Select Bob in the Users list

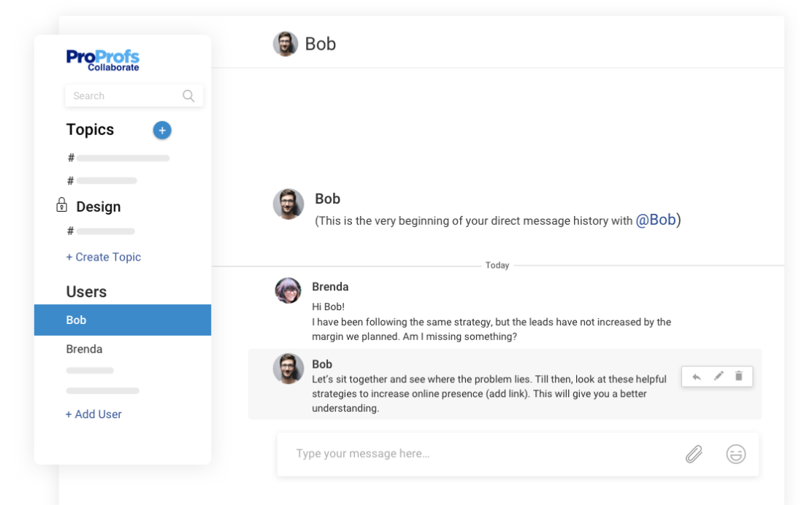pos(123,320)
